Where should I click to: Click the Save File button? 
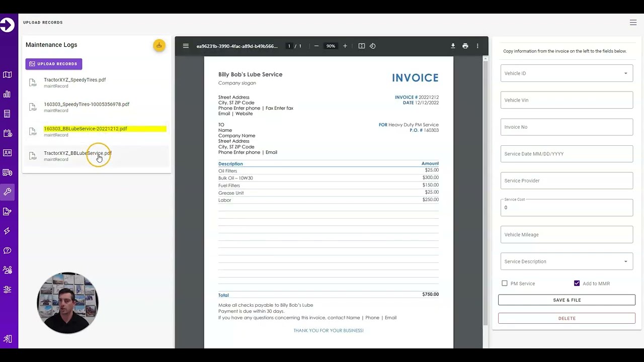pyautogui.click(x=567, y=300)
